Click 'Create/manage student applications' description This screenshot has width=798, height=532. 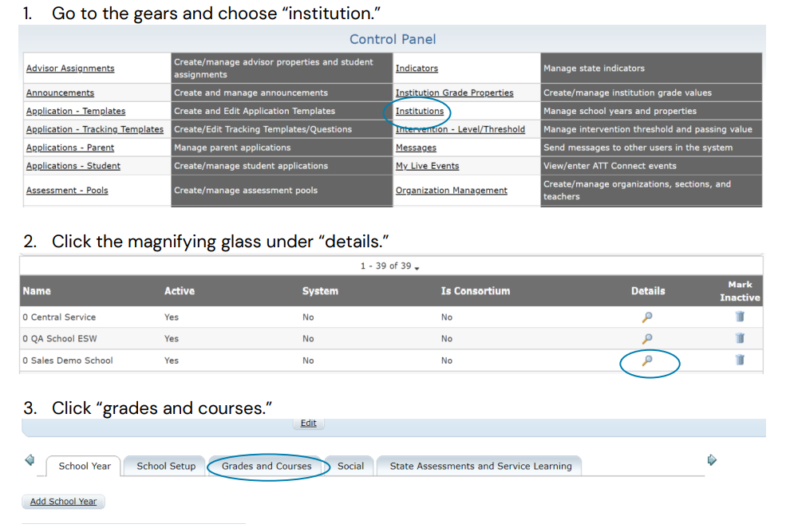251,166
